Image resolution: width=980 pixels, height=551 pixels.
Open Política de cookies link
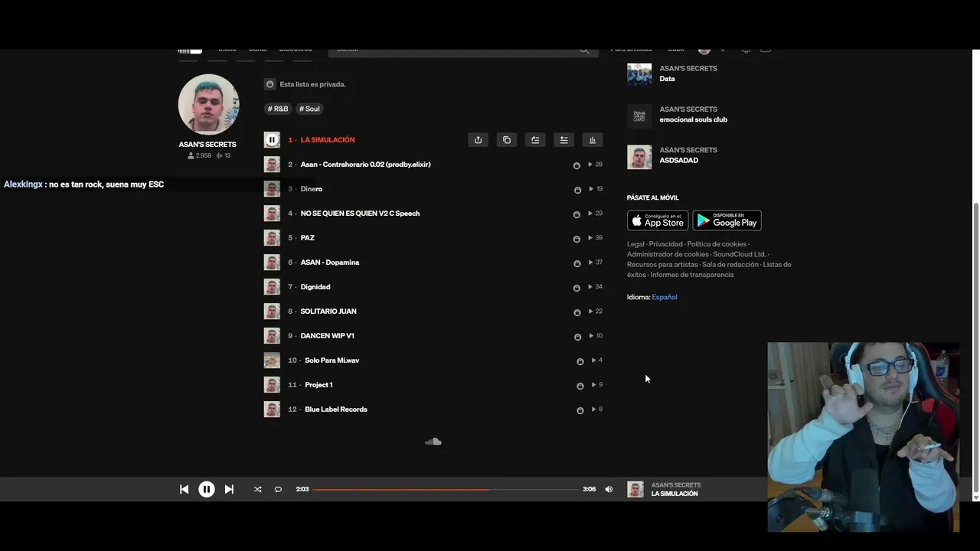tap(717, 244)
